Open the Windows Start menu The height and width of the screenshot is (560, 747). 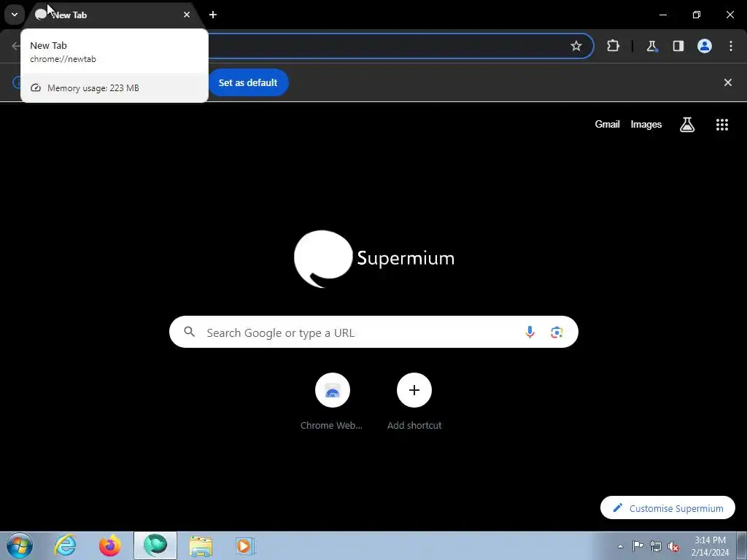20,545
